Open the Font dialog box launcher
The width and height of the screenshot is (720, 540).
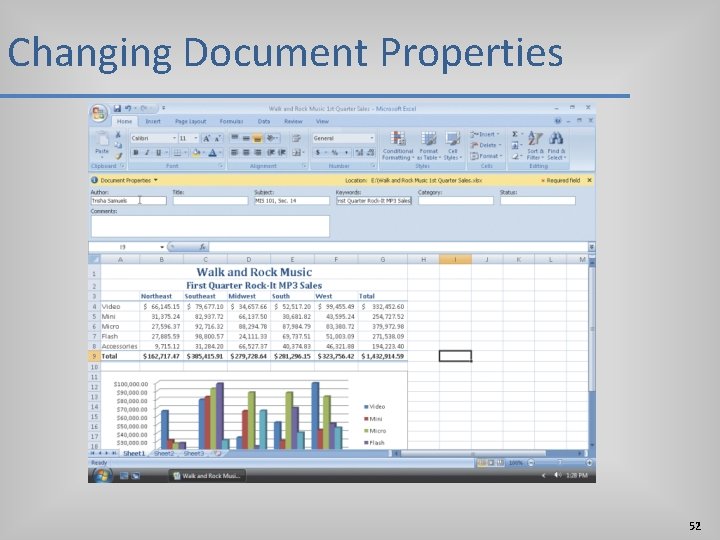221,166
